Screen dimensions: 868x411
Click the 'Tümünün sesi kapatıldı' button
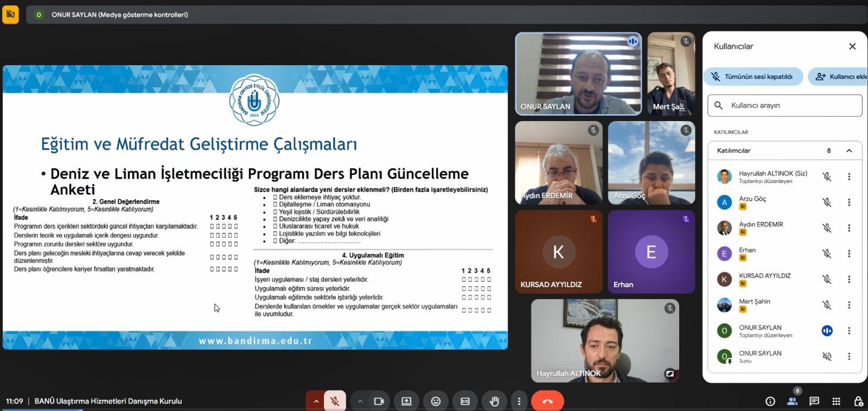(x=752, y=77)
